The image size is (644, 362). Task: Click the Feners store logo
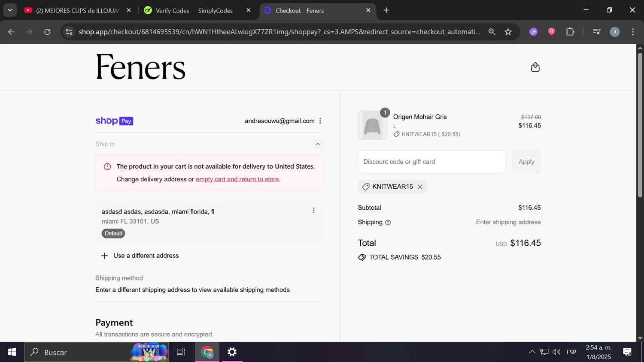tap(140, 67)
